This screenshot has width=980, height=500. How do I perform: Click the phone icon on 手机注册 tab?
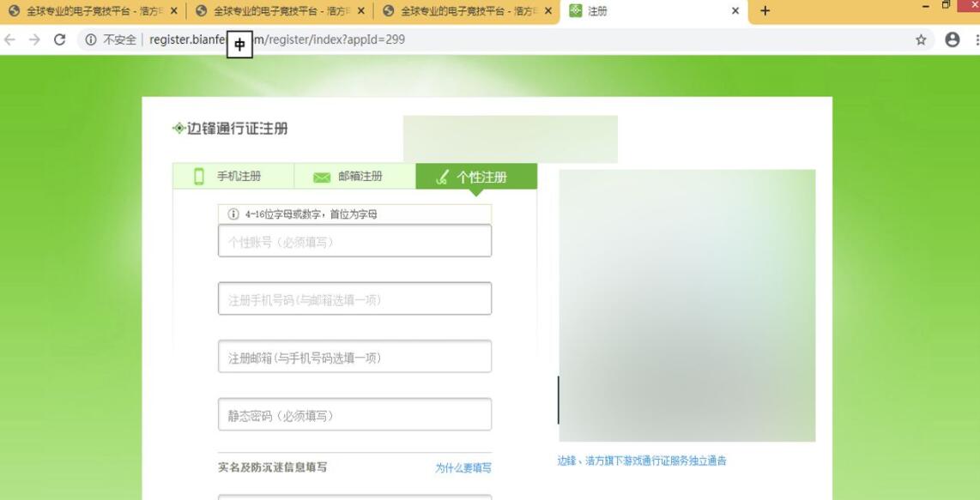(x=198, y=176)
